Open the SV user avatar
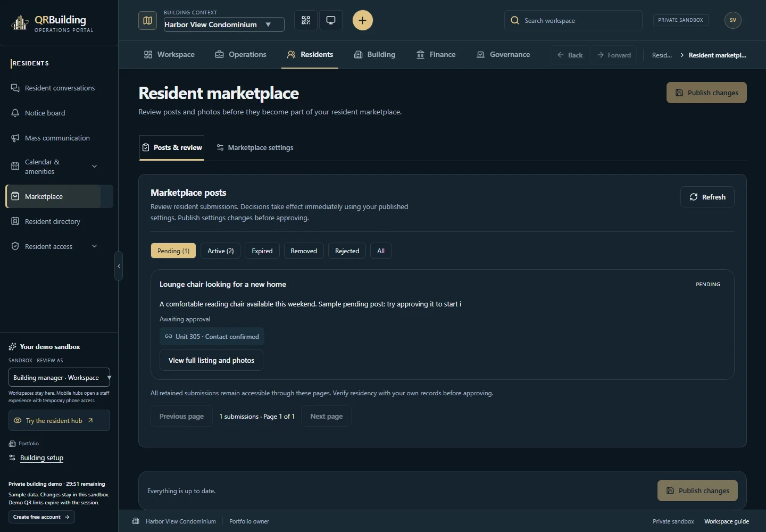The height and width of the screenshot is (532, 766). pyautogui.click(x=733, y=20)
